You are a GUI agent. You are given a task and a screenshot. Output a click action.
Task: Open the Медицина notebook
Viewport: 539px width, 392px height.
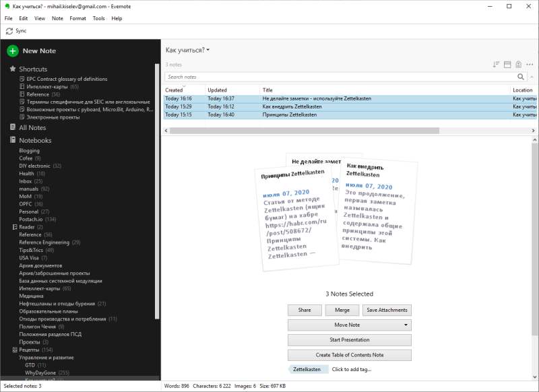point(31,296)
